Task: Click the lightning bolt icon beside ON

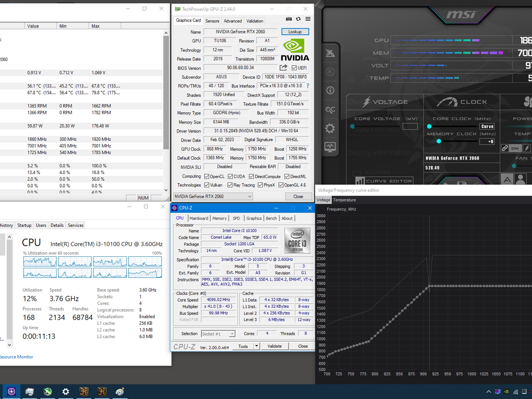Action: click(x=527, y=148)
